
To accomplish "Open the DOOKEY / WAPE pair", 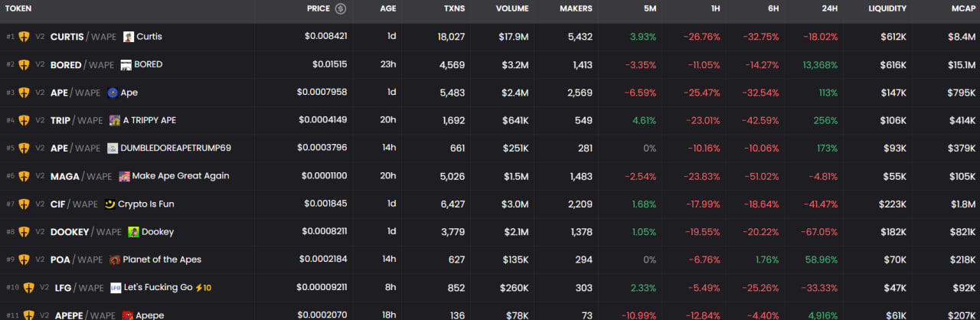I will point(86,232).
